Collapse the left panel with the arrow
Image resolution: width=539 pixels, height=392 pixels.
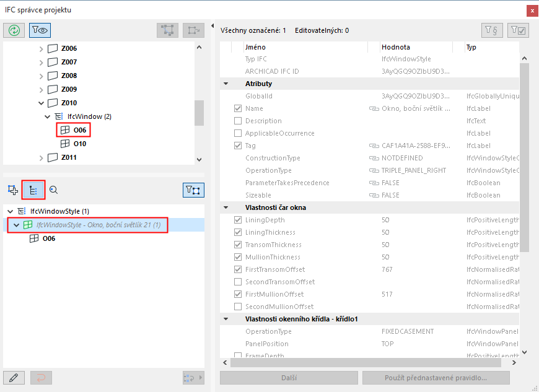213,26
